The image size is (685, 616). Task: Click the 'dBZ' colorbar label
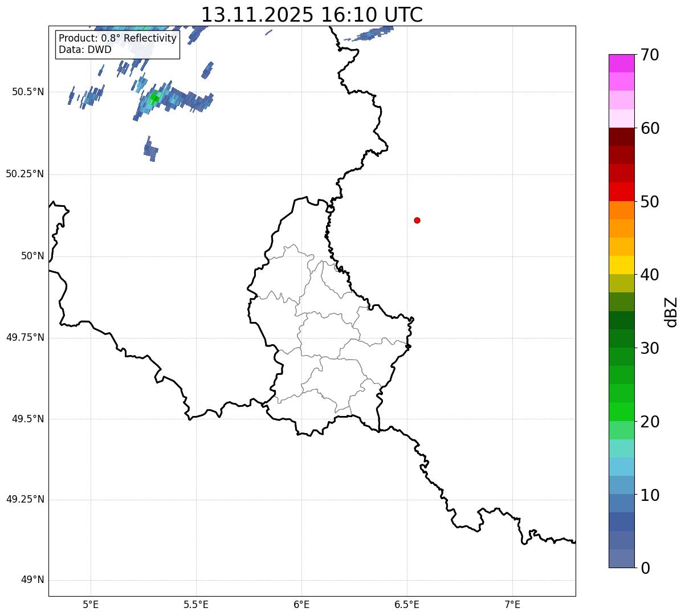pyautogui.click(x=671, y=312)
